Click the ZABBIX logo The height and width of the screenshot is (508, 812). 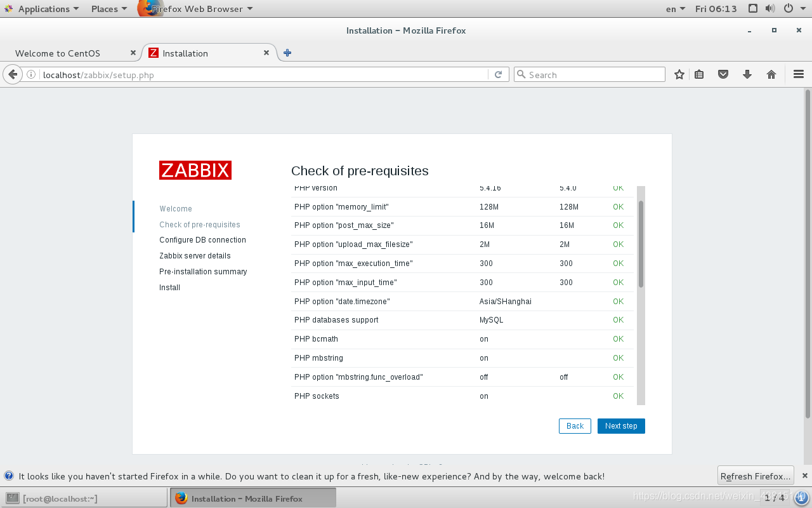(195, 170)
